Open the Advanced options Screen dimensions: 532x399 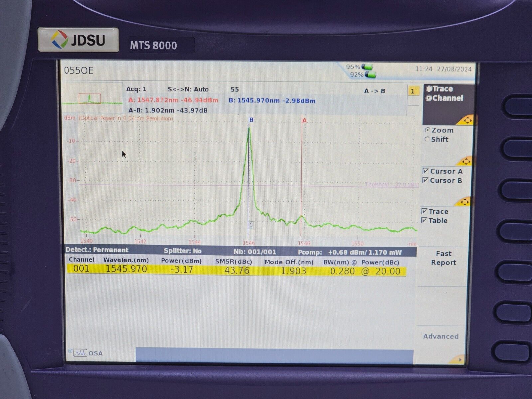441,336
